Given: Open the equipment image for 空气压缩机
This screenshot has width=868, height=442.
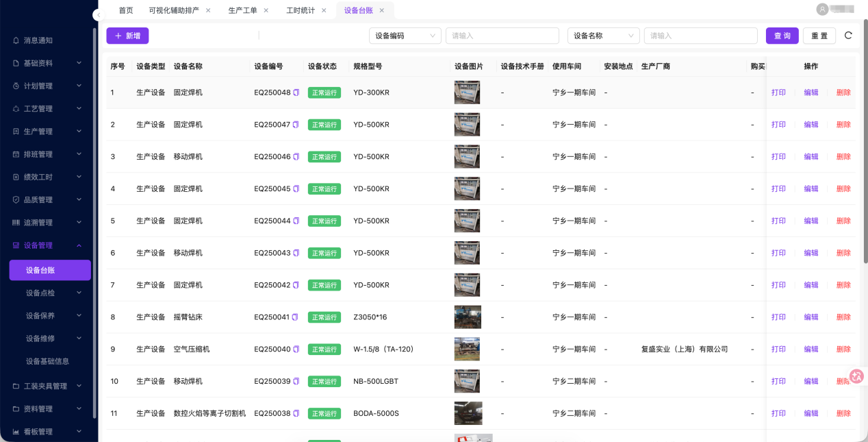Looking at the screenshot, I should coord(467,349).
